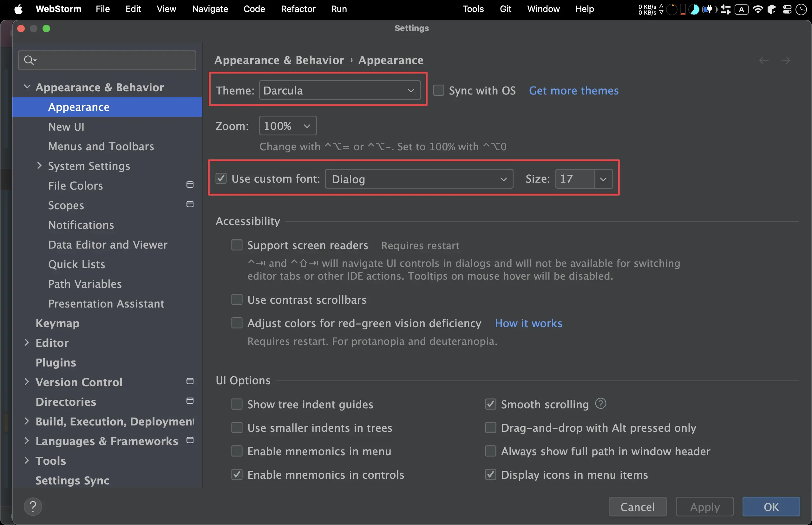Toggle Use custom font checkbox
Screen dimensions: 812x525
point(221,178)
